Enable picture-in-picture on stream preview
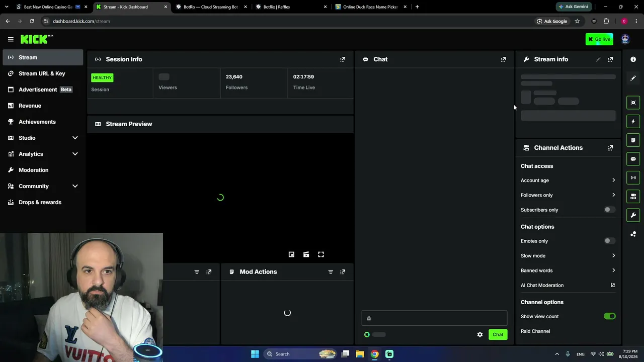Image resolution: width=644 pixels, height=362 pixels. click(291, 254)
